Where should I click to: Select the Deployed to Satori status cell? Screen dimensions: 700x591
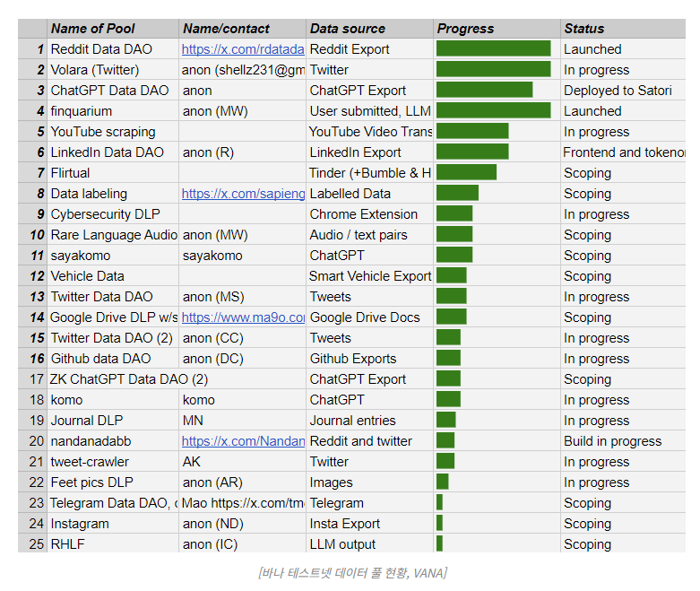coord(619,91)
